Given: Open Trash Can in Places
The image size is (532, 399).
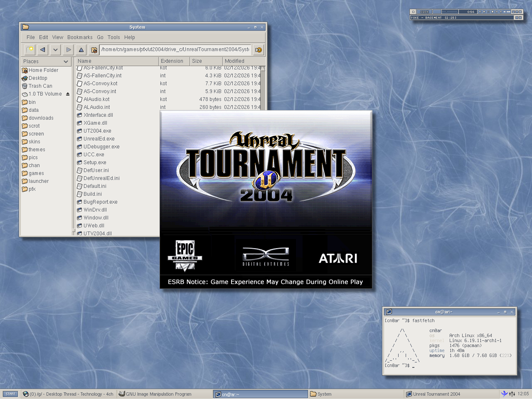Looking at the screenshot, I should tap(37, 86).
